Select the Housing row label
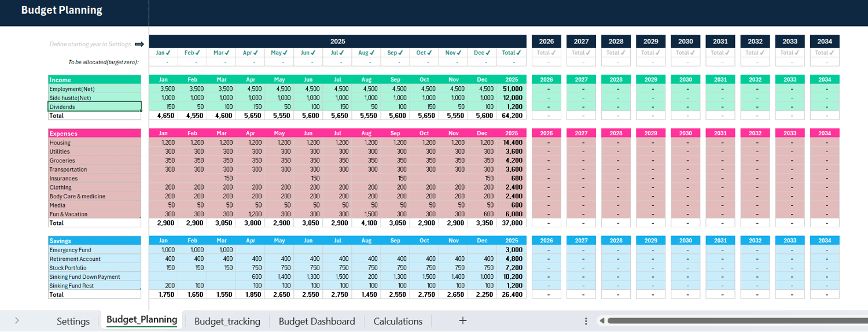 [x=95, y=142]
